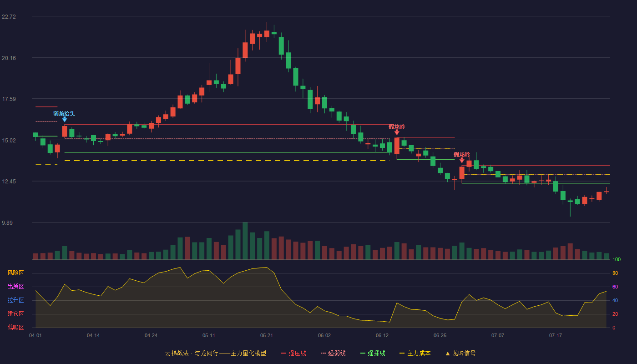Click the 05-11 date axis label
Viewport: 637px width, 364px height.
tap(209, 335)
